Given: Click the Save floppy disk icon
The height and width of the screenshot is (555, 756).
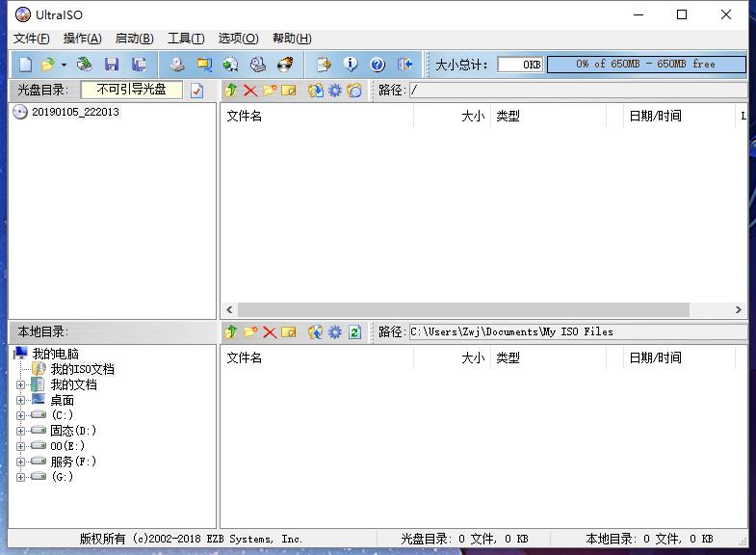Looking at the screenshot, I should (x=112, y=65).
